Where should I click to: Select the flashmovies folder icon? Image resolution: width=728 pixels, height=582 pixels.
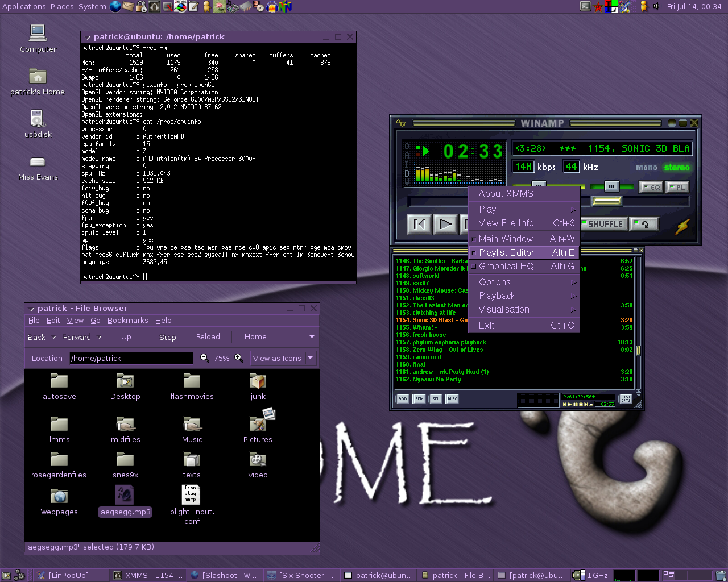click(x=192, y=386)
